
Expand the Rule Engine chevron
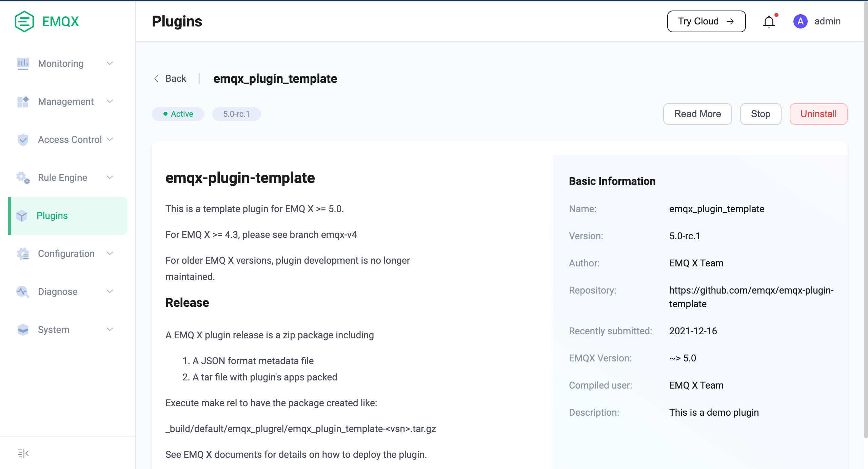[110, 177]
